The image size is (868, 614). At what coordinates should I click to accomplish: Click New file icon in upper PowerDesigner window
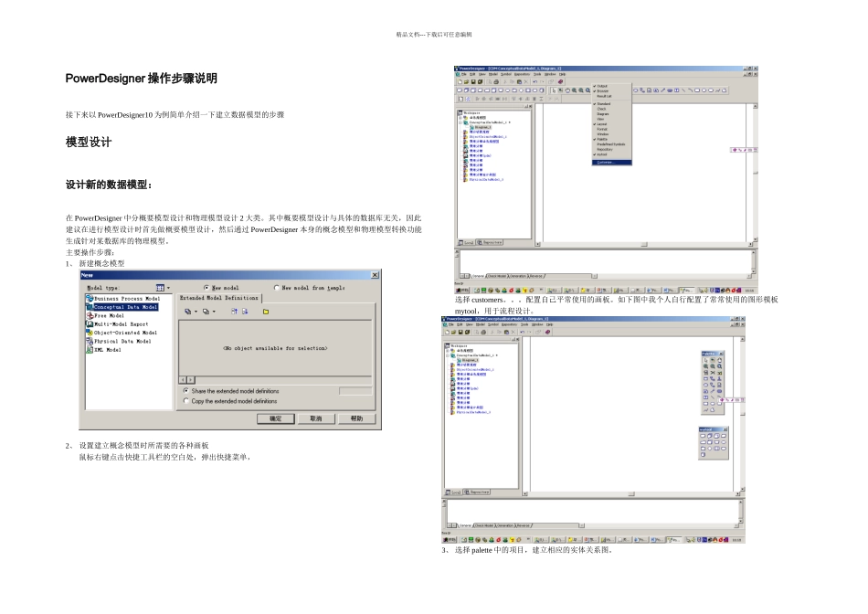[x=460, y=81]
